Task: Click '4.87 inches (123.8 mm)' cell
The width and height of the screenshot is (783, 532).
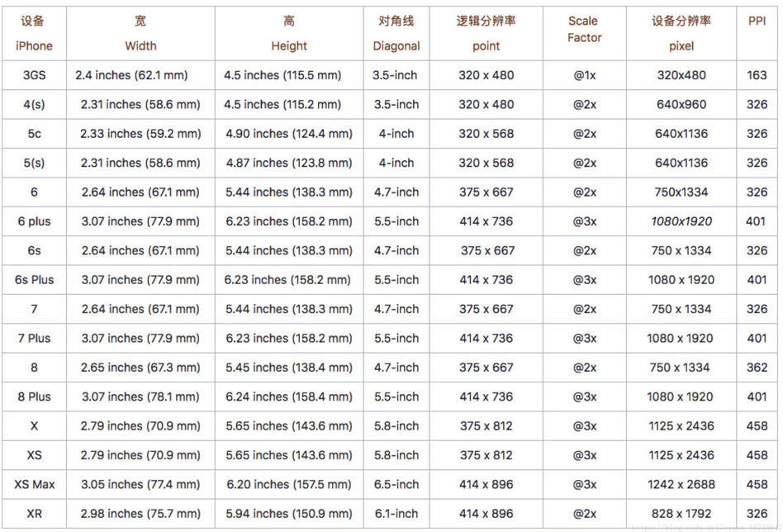Action: [x=289, y=163]
